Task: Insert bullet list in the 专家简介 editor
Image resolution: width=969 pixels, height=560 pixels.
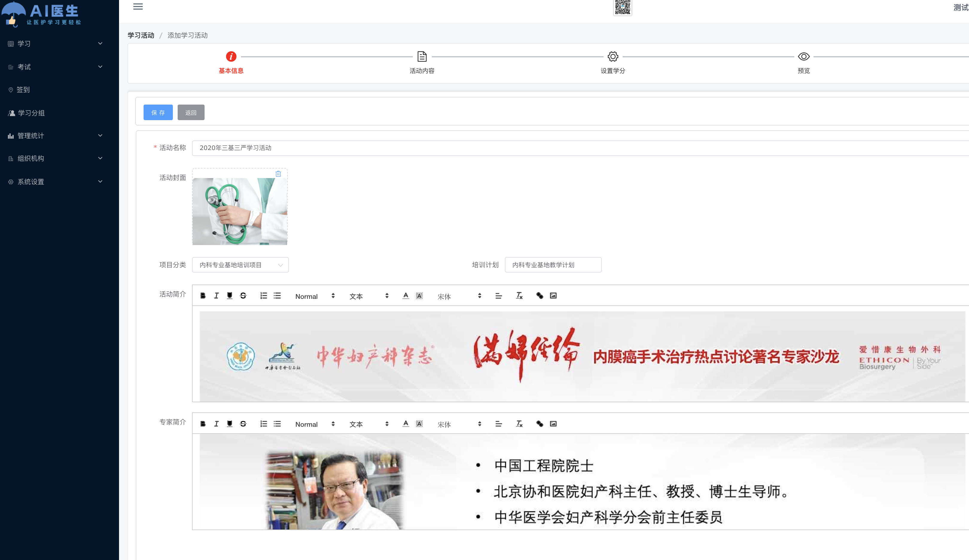Action: point(277,424)
